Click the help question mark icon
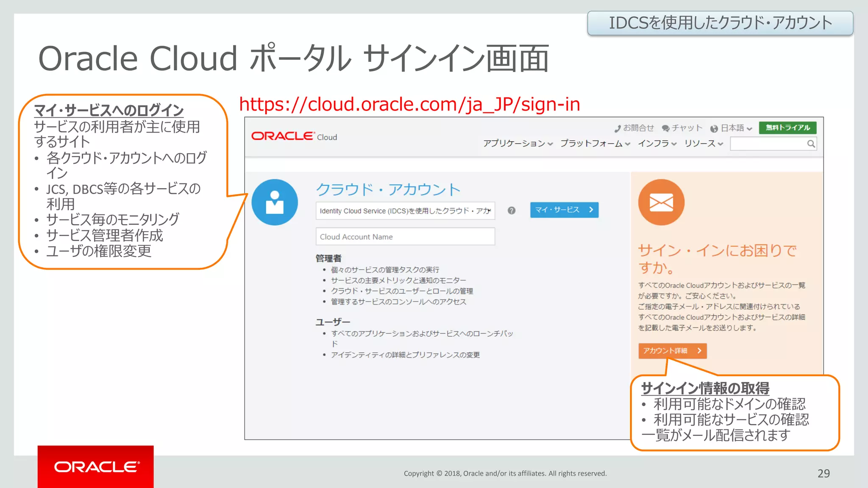The height and width of the screenshot is (488, 868). (x=512, y=211)
